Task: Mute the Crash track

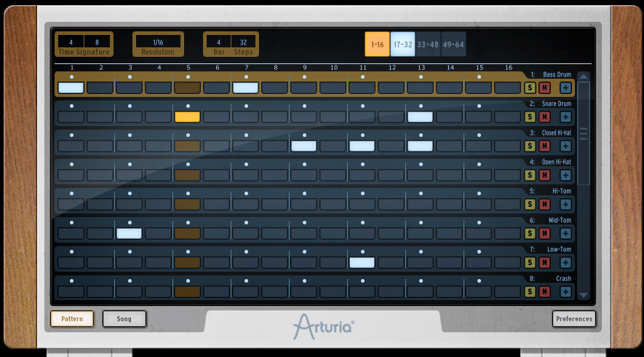Action: [x=544, y=292]
